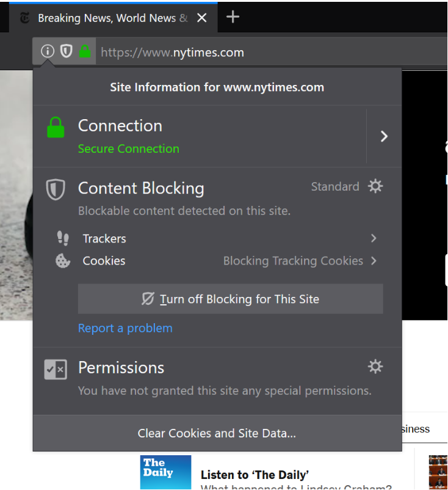The image size is (448, 490).
Task: Click the site information (i) icon
Action: click(48, 51)
